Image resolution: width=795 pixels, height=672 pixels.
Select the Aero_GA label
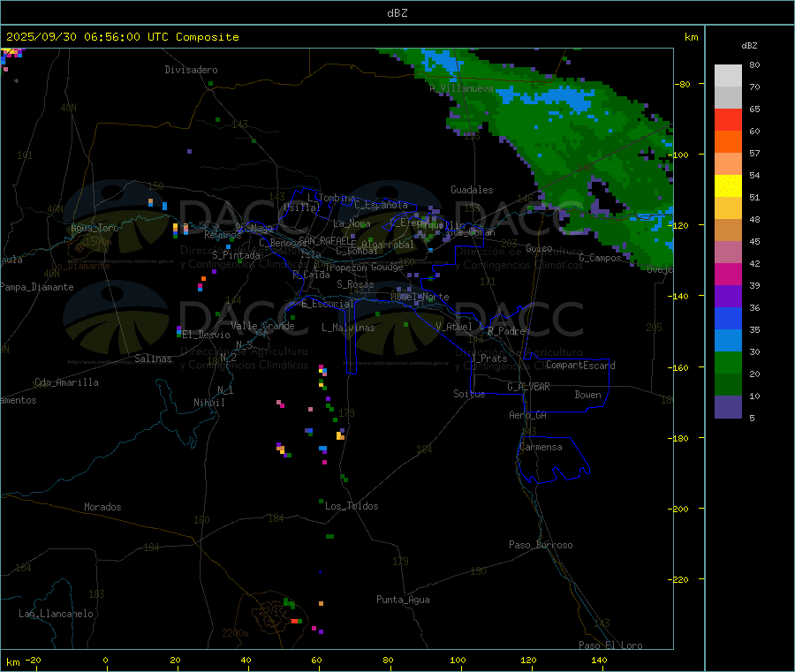[528, 415]
